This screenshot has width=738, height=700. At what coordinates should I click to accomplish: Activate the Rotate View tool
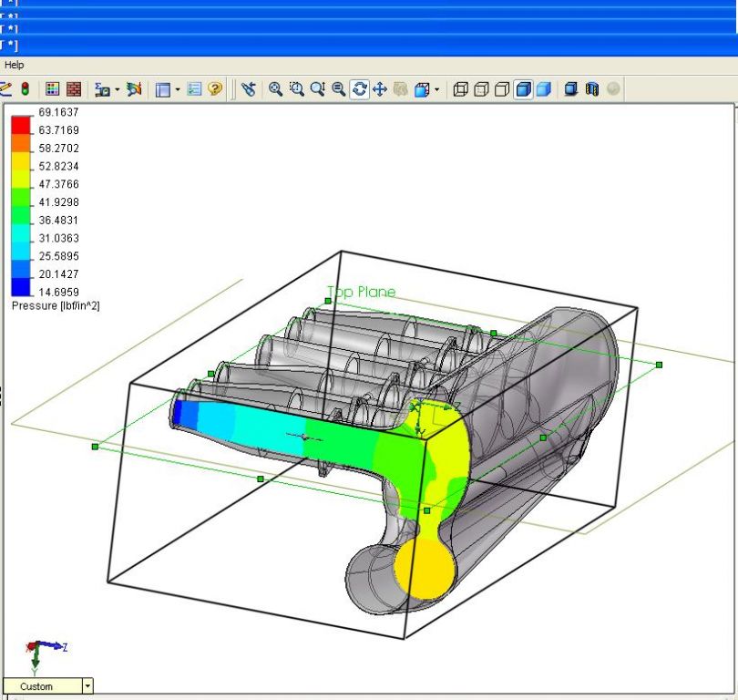[360, 89]
